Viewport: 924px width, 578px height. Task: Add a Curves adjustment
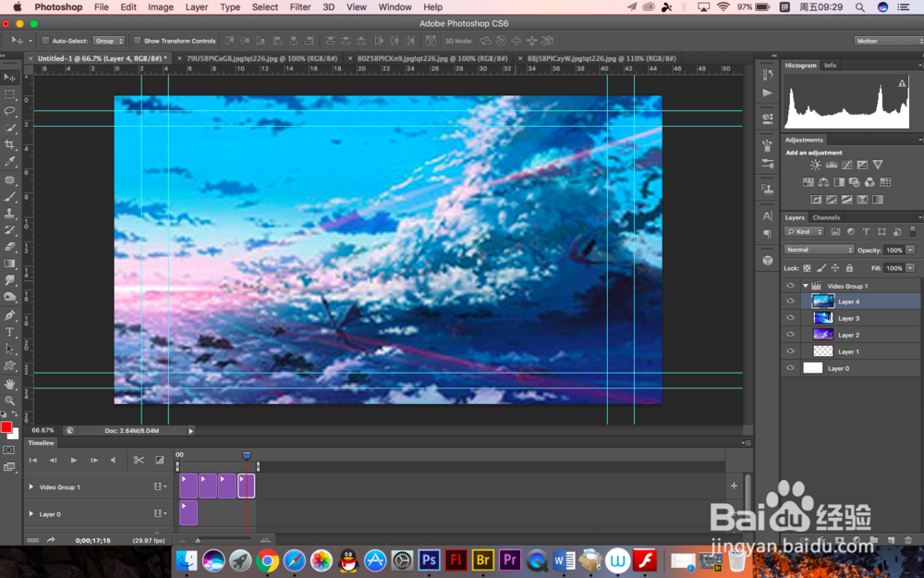(846, 166)
